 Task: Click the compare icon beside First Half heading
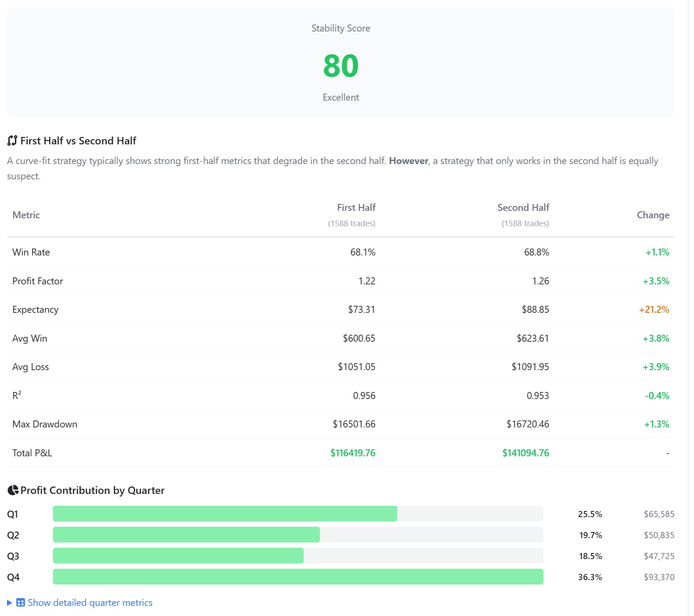pos(12,140)
